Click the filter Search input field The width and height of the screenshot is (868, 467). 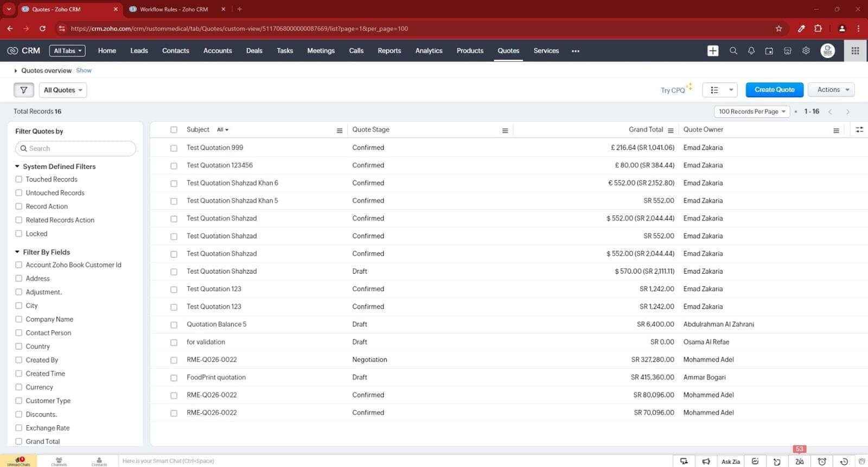(x=75, y=148)
